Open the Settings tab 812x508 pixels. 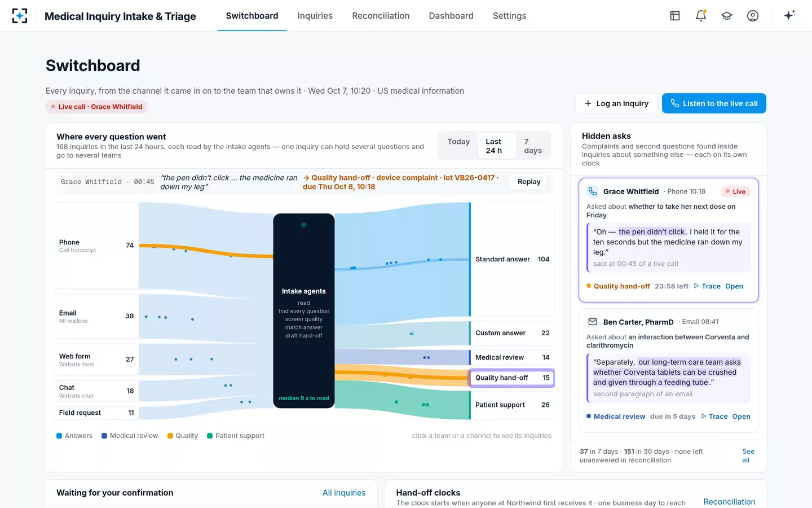(509, 16)
